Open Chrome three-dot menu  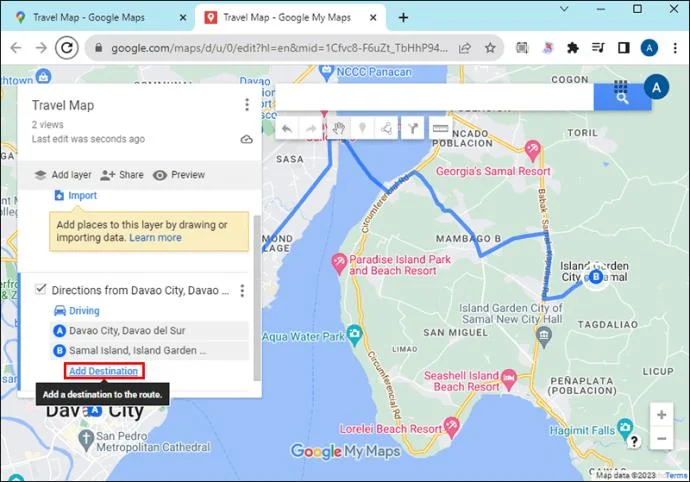[675, 48]
